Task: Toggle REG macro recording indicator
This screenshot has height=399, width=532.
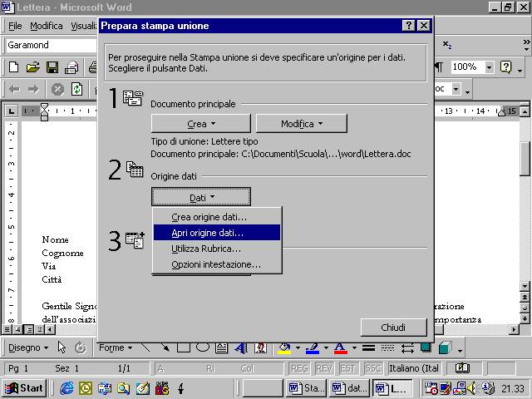Action: tap(300, 368)
